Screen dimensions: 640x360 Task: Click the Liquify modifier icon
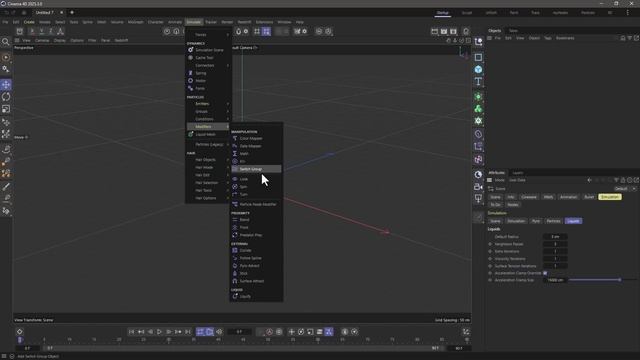(x=235, y=296)
